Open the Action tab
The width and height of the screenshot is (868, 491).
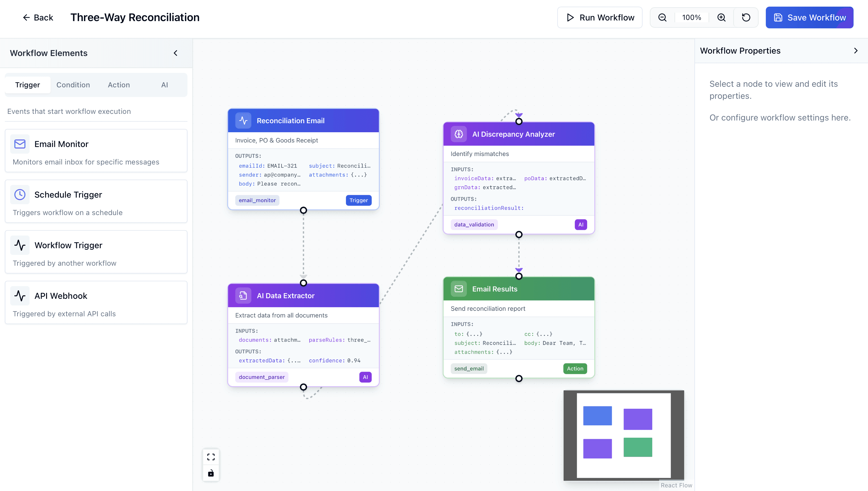[x=119, y=85]
